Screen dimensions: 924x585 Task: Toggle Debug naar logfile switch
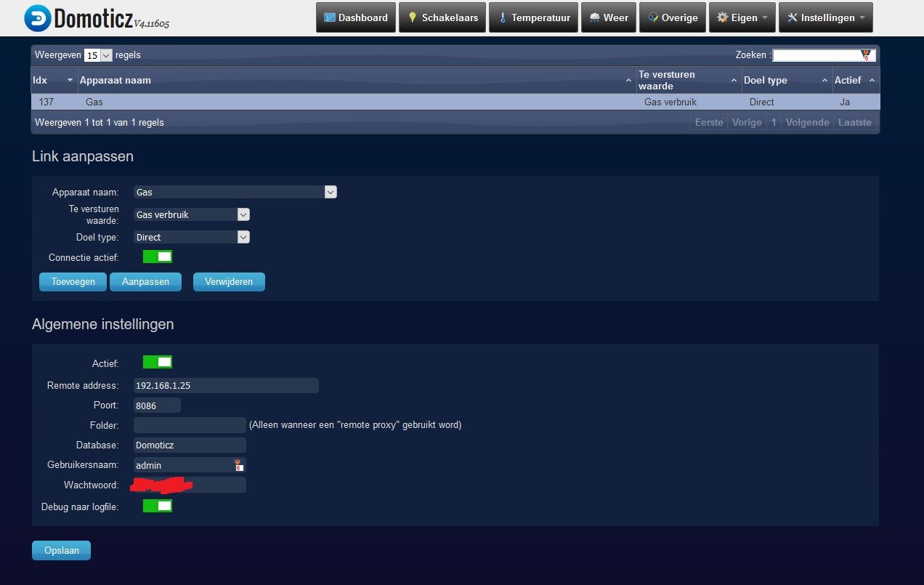coord(158,506)
